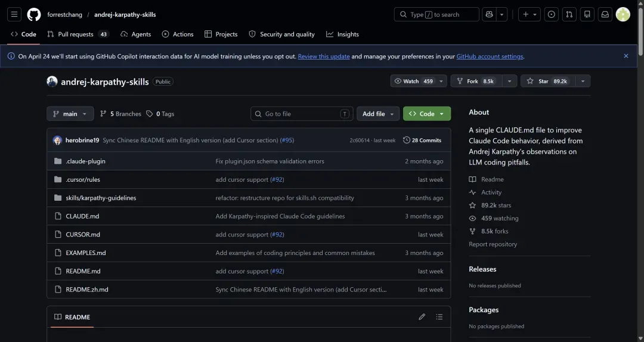Open the pull requests icon in header
The width and height of the screenshot is (644, 342).
569,14
